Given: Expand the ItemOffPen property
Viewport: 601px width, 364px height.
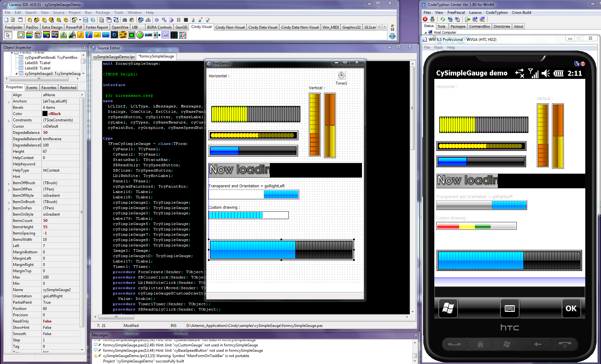Looking at the screenshot, I should pyautogui.click(x=9, y=190).
